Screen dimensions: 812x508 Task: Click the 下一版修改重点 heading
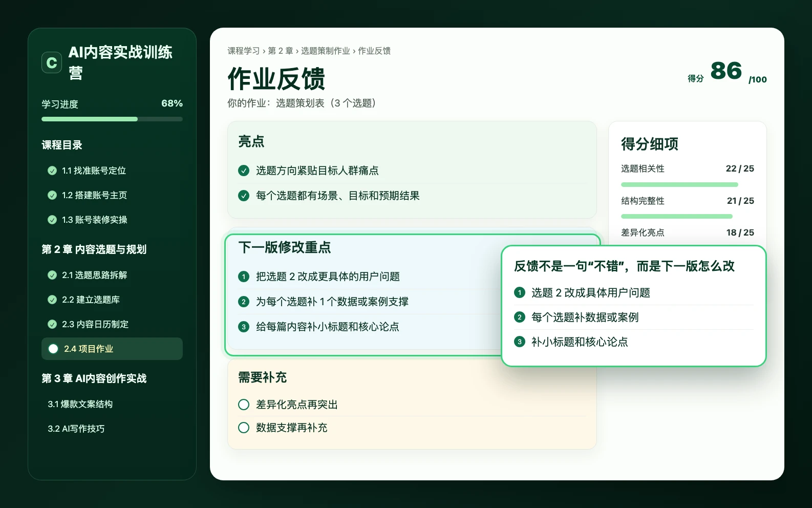coord(285,247)
